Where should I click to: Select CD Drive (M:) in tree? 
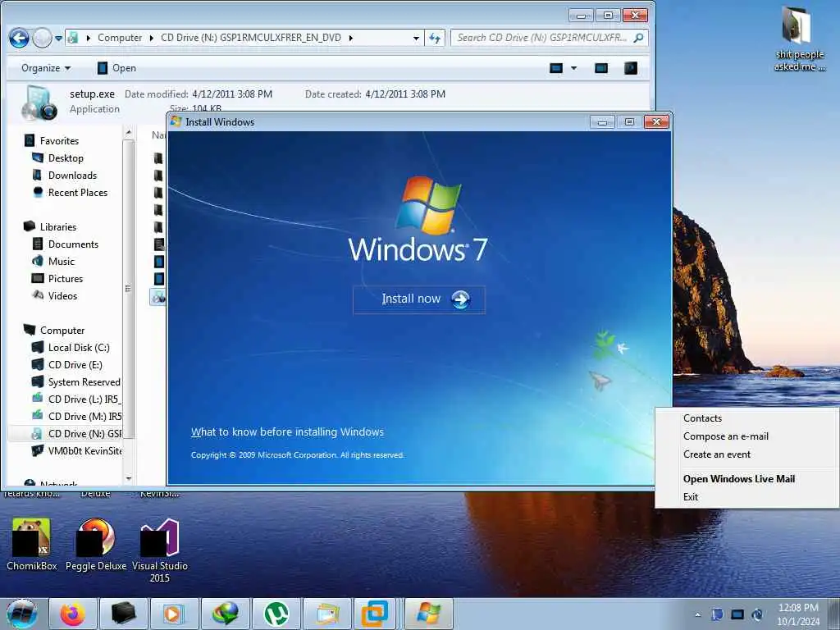click(x=84, y=416)
